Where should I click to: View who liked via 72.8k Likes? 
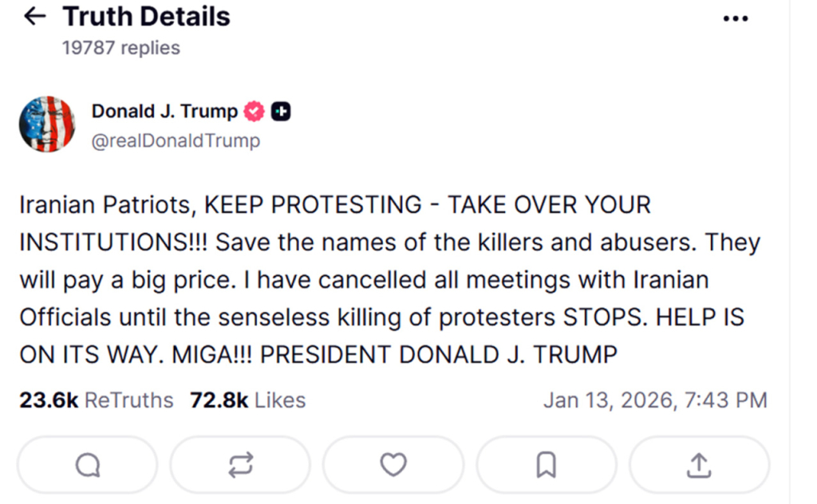click(246, 400)
